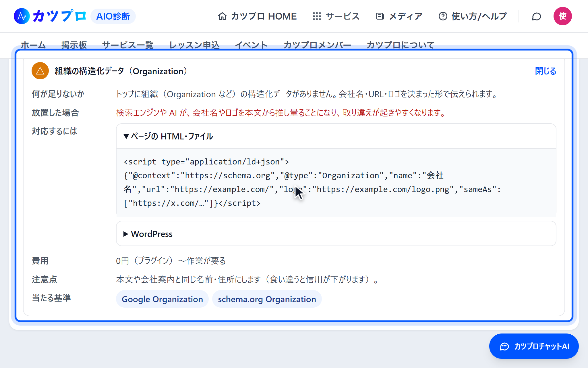
Task: Click the カツプロ logo icon
Action: (22, 16)
